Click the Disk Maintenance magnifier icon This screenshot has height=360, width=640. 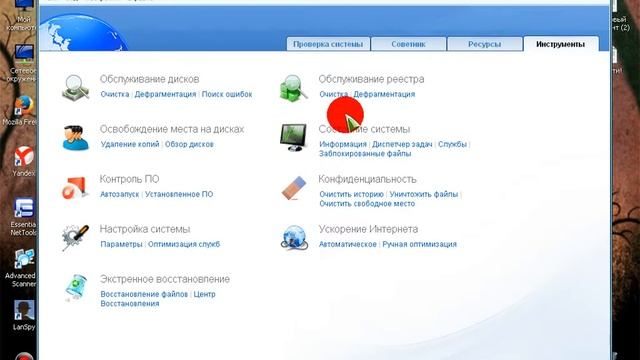tap(76, 87)
